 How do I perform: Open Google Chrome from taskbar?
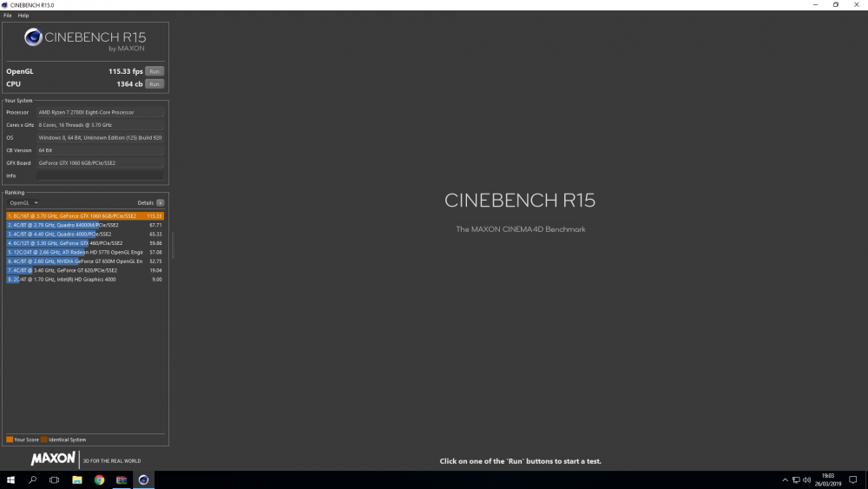point(99,480)
